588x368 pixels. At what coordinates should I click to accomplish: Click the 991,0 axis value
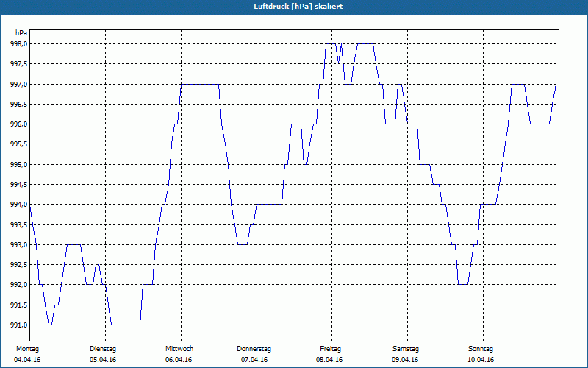point(18,325)
